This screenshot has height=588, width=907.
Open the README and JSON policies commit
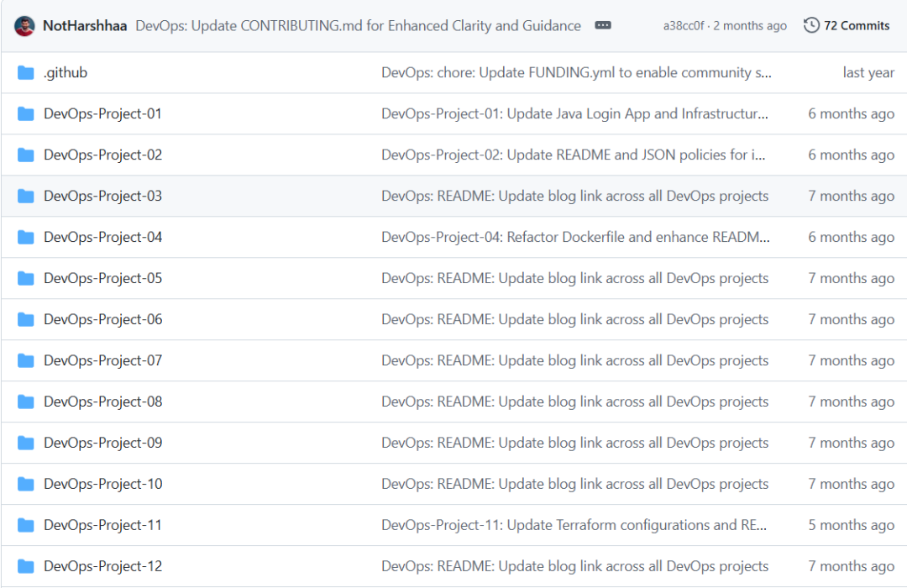pyautogui.click(x=574, y=155)
